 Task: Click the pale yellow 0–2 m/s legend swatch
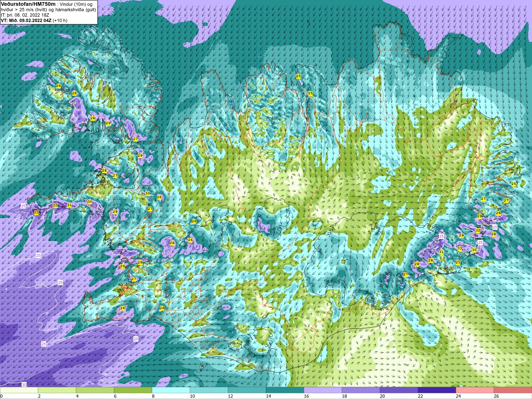pos(19,390)
